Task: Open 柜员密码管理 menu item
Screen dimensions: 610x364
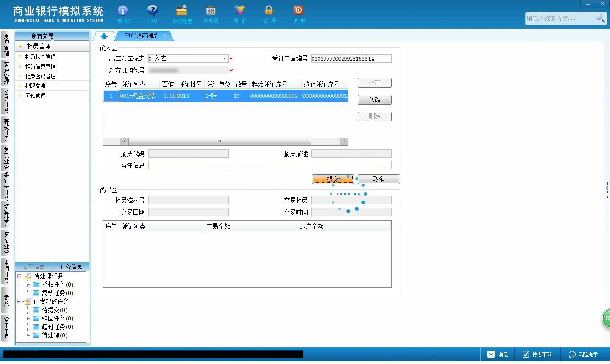Action: (40, 76)
